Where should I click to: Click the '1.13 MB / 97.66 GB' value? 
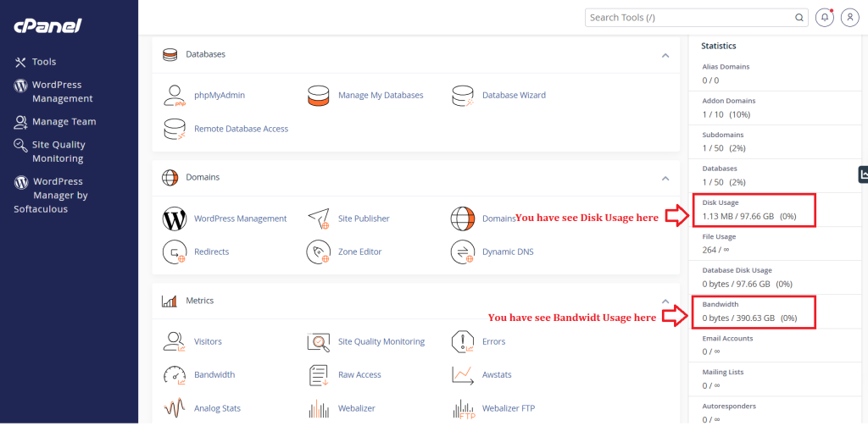738,216
